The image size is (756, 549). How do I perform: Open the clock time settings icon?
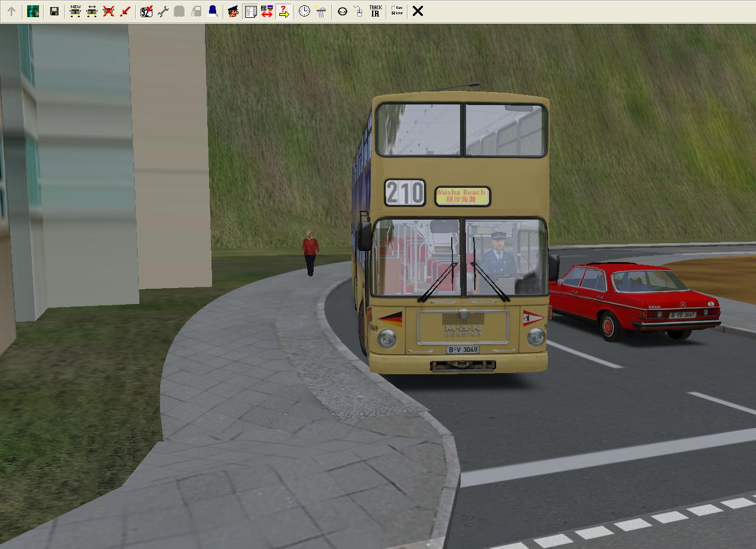pos(304,11)
